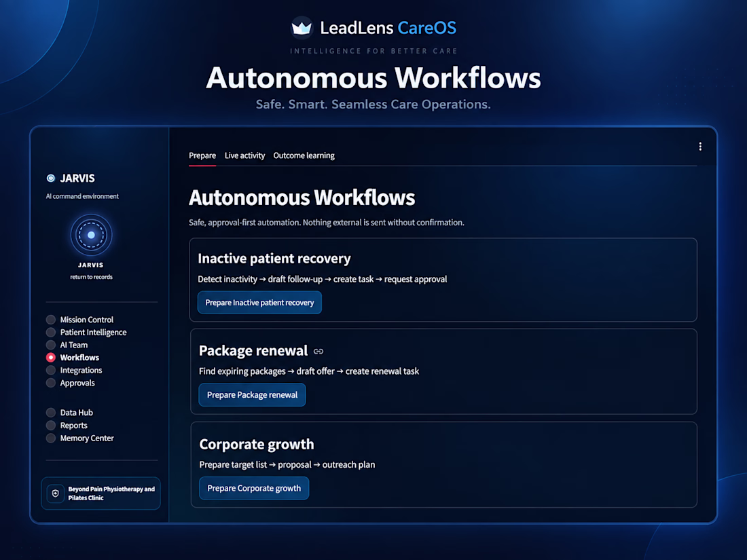The image size is (747, 560).
Task: Click 'Detect inactivity → draft follow-up' description
Action: [323, 279]
